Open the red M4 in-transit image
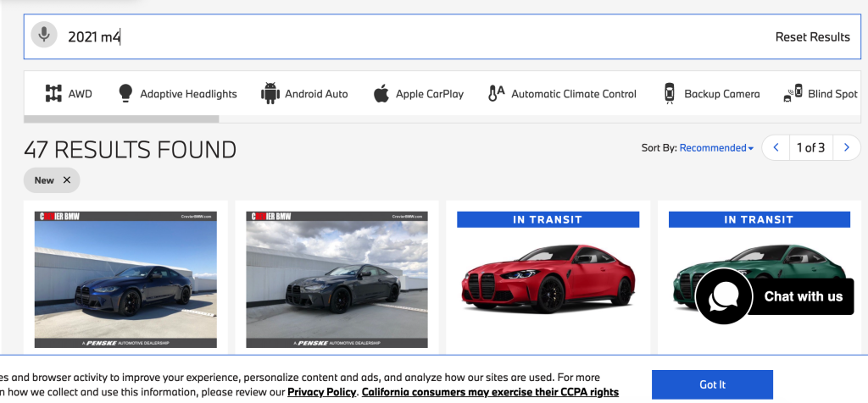 click(x=548, y=279)
